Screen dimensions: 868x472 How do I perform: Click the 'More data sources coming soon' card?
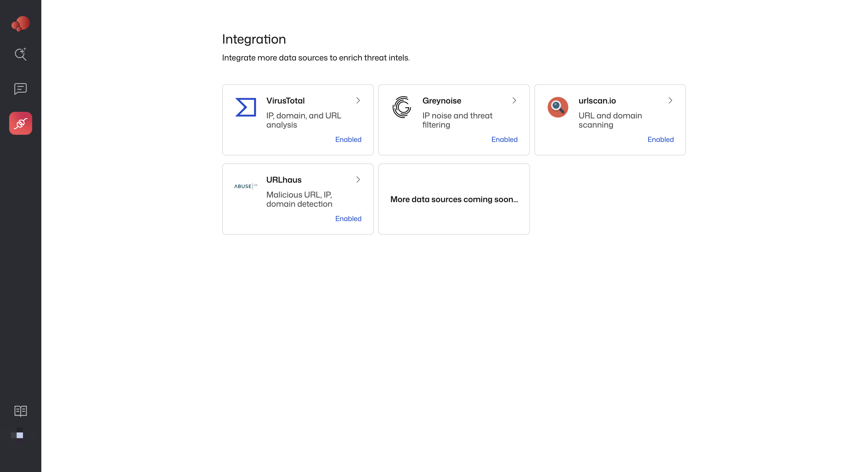click(454, 199)
